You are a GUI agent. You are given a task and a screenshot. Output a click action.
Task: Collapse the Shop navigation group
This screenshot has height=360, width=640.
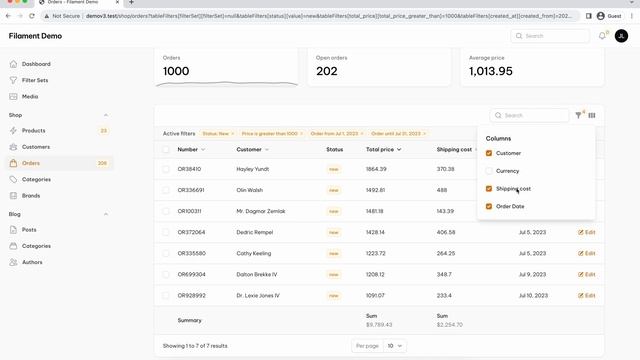(106, 115)
